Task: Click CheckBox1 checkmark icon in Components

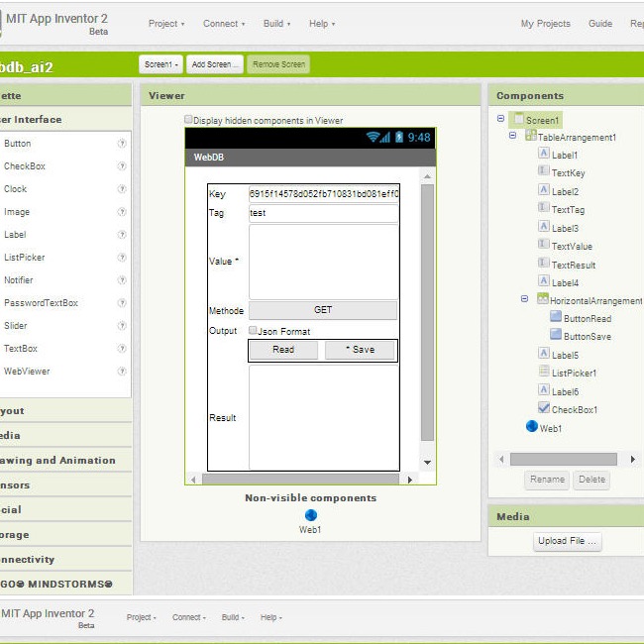Action: pyautogui.click(x=543, y=408)
